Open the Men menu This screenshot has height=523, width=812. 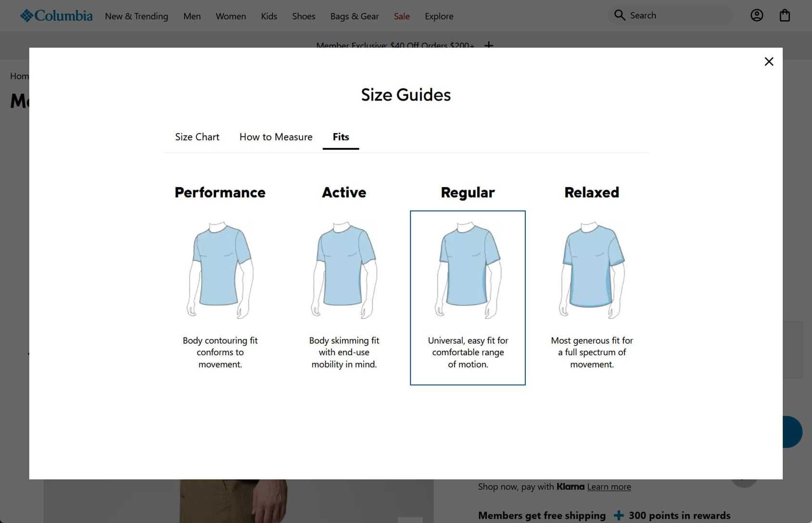192,16
